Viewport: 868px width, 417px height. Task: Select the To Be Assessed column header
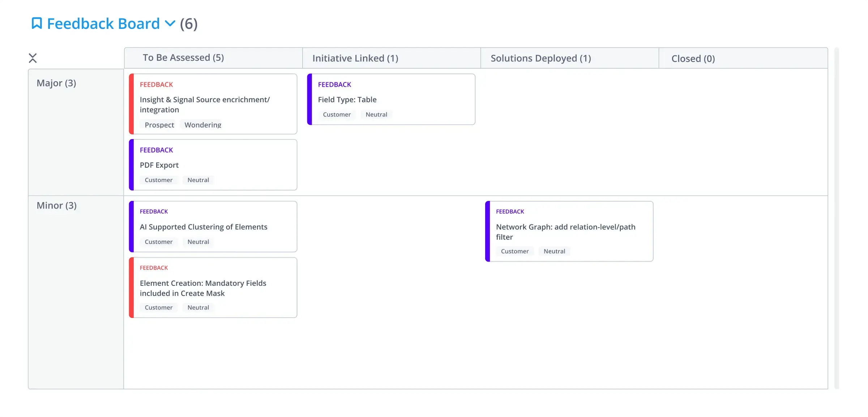pyautogui.click(x=183, y=58)
